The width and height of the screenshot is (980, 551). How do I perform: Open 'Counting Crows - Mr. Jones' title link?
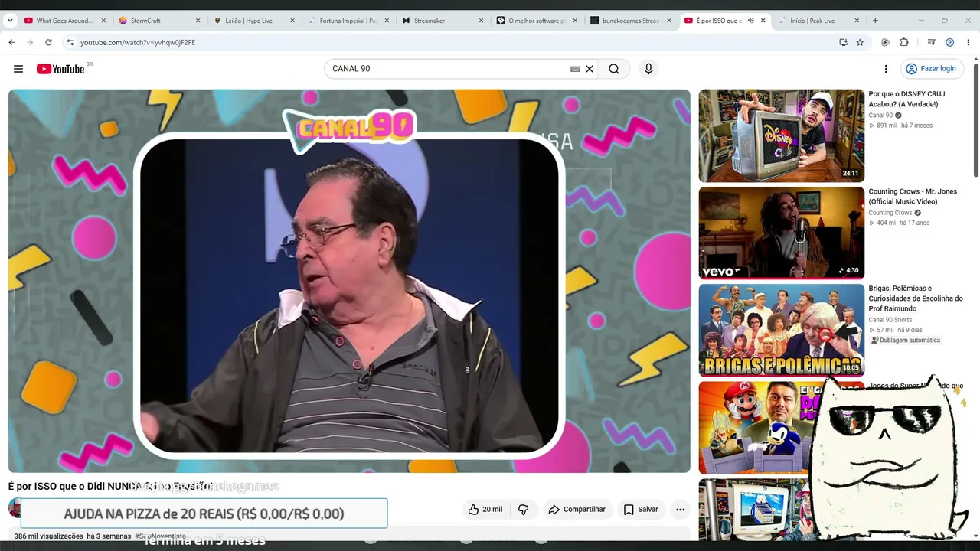pyautogui.click(x=913, y=197)
